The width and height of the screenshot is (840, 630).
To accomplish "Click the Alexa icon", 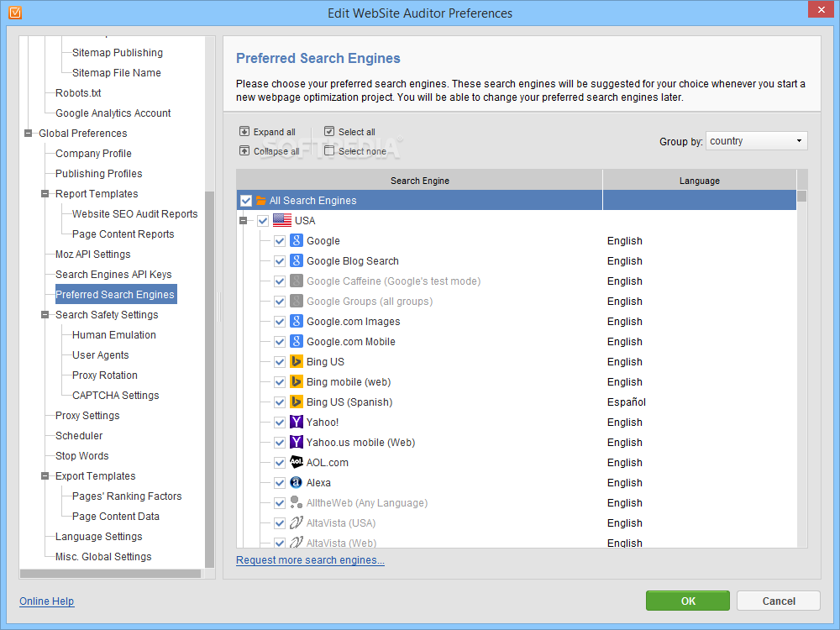I will tap(297, 483).
